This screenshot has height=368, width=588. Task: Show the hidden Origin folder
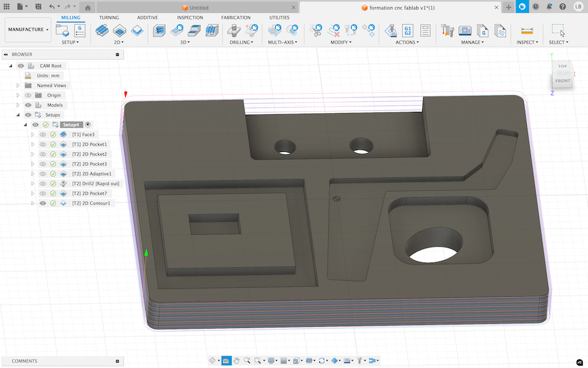28,95
